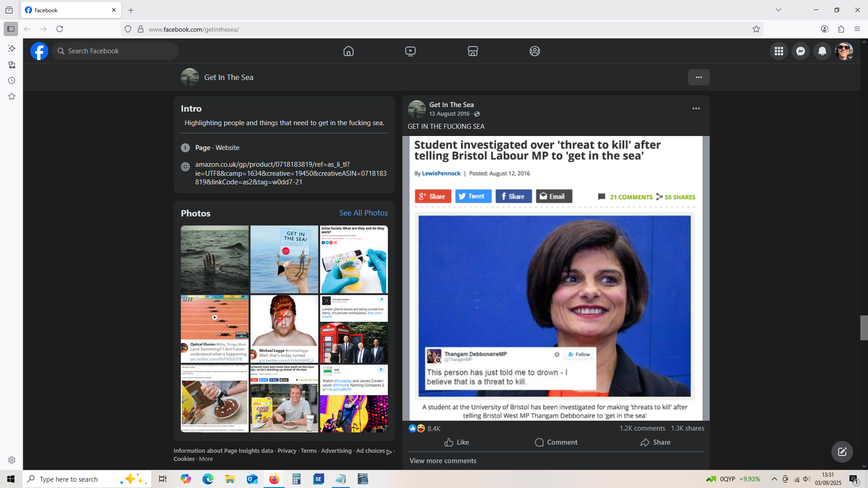Open Firefox from the taskbar

click(274, 479)
